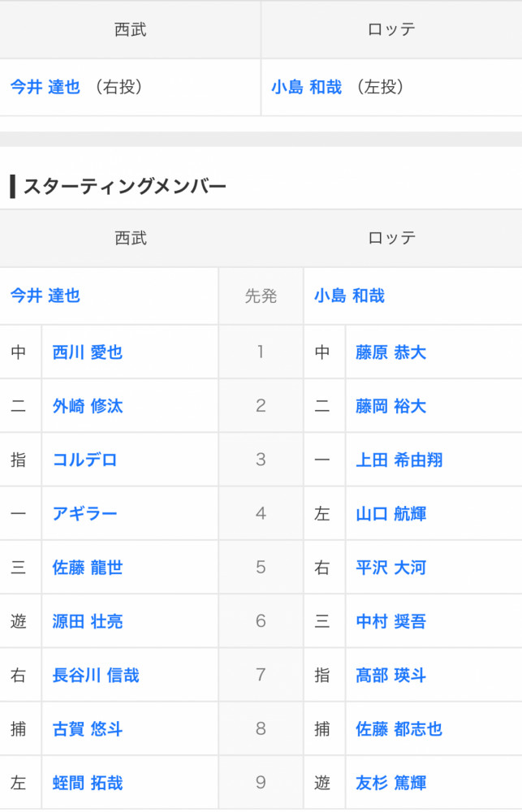Image resolution: width=522 pixels, height=812 pixels.
Task: View 佐藤 龍世 player page
Action: point(87,568)
